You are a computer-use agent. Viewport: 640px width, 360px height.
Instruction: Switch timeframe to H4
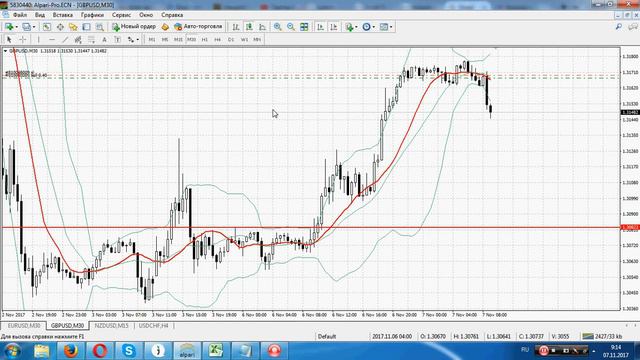[218, 40]
